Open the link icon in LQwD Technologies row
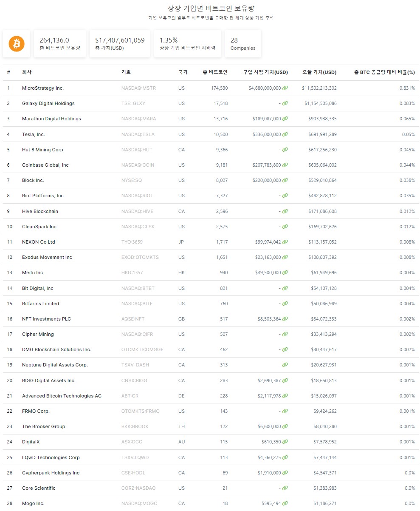Viewport: 420px width, 511px height. tap(285, 457)
